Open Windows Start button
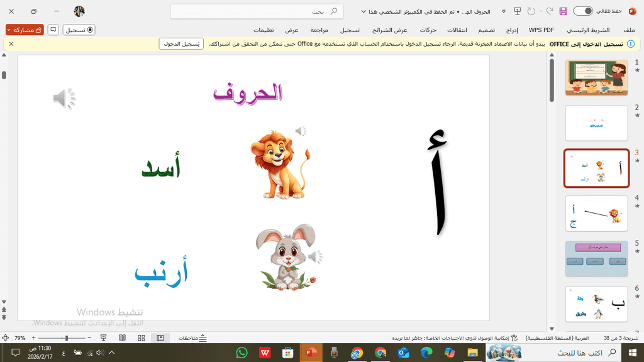644x362 pixels. tap(633, 353)
